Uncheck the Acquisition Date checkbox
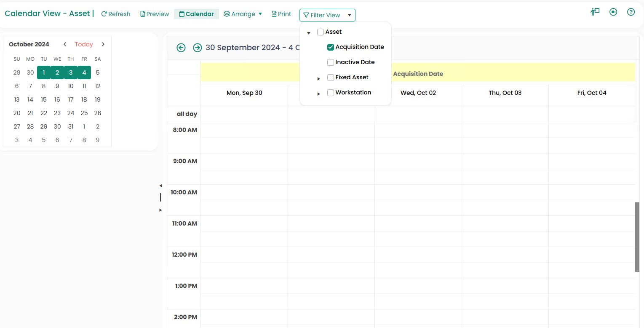 click(331, 47)
